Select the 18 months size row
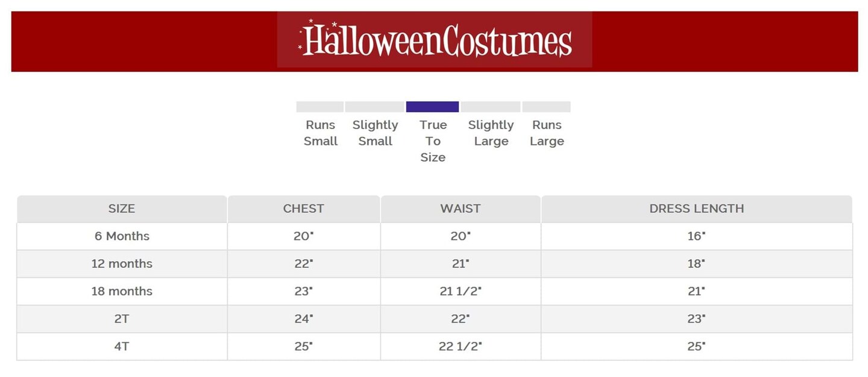Viewport: 868px width, 377px height. 122,291
